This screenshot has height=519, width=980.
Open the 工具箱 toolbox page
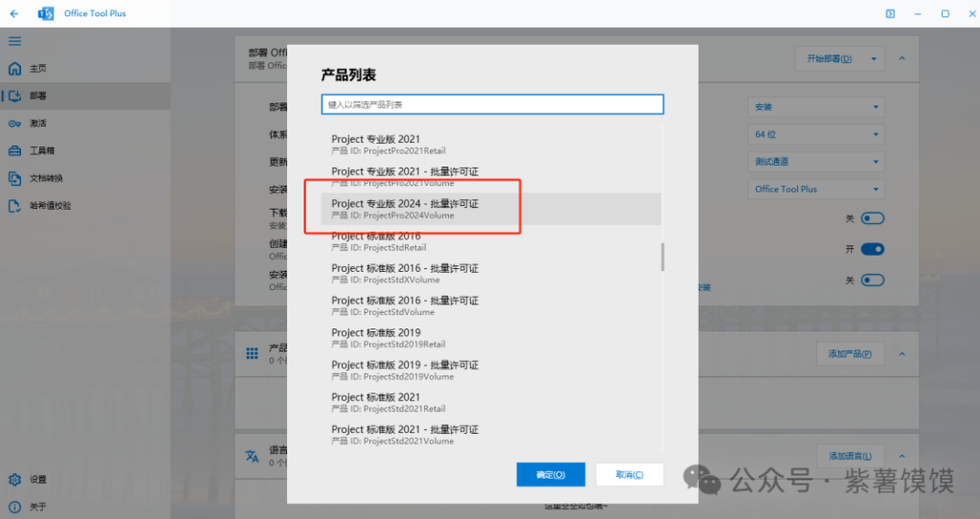coord(41,151)
